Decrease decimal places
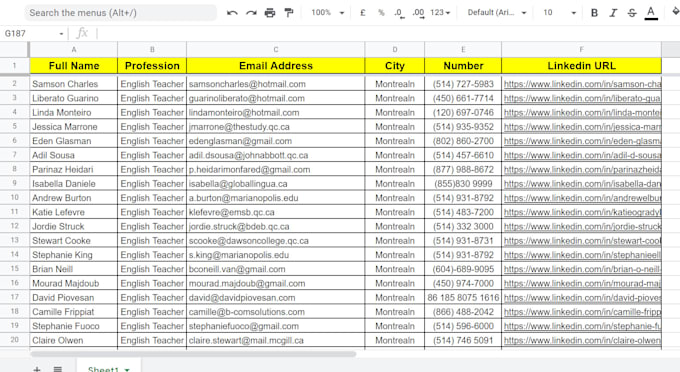The height and width of the screenshot is (372, 680). (399, 13)
